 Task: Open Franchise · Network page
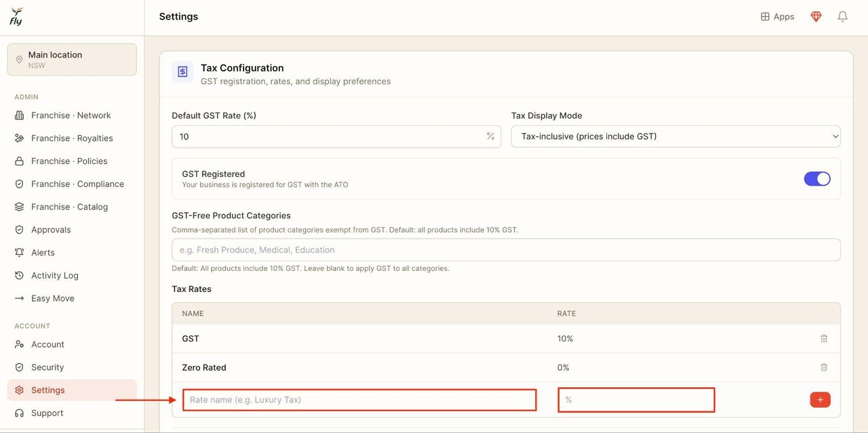(72, 115)
